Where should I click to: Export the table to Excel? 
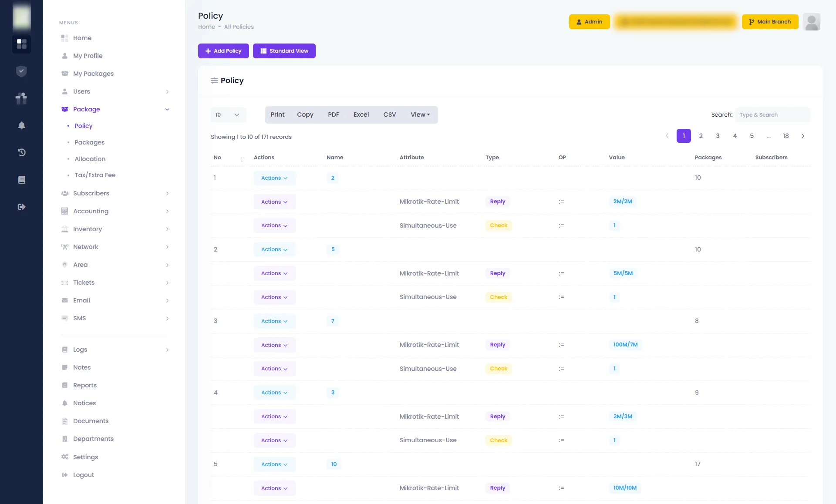point(361,114)
